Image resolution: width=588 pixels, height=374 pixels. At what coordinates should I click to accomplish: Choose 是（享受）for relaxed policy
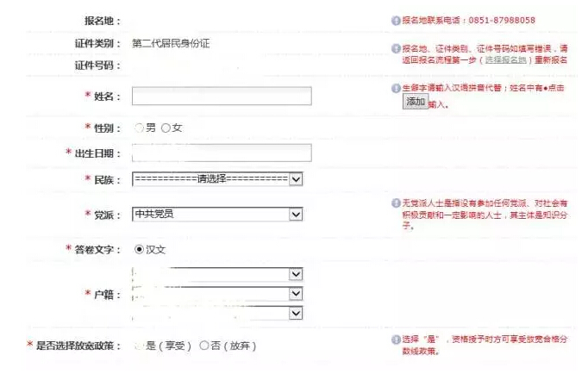(x=139, y=346)
